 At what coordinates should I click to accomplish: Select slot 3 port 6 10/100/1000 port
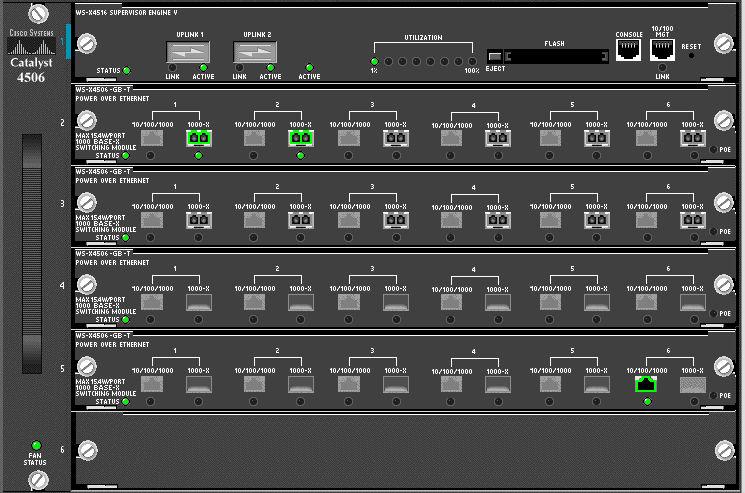[x=646, y=220]
